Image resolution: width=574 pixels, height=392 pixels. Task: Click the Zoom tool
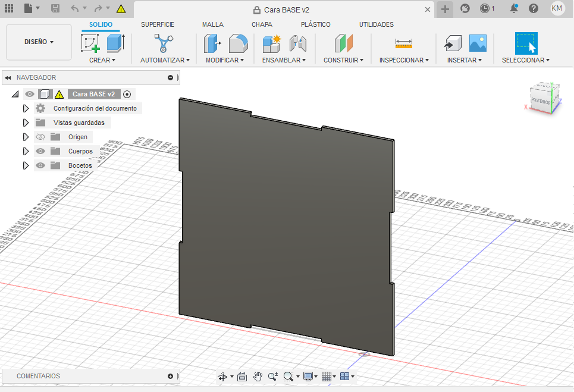(272, 377)
